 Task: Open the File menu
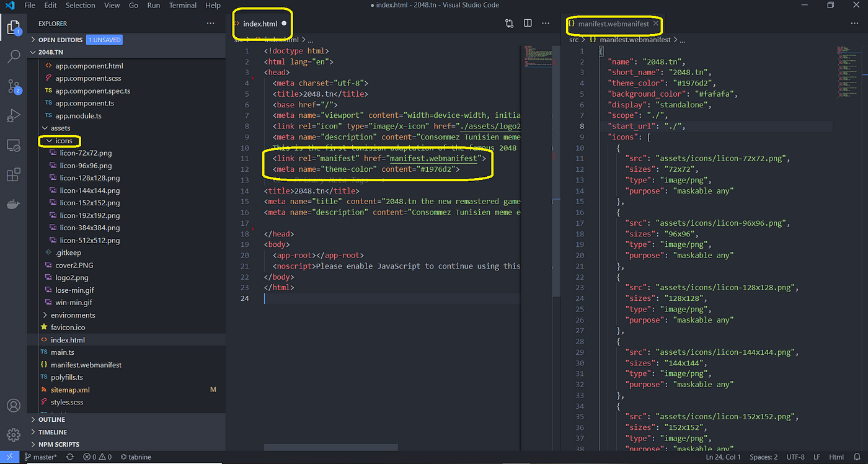click(x=30, y=6)
